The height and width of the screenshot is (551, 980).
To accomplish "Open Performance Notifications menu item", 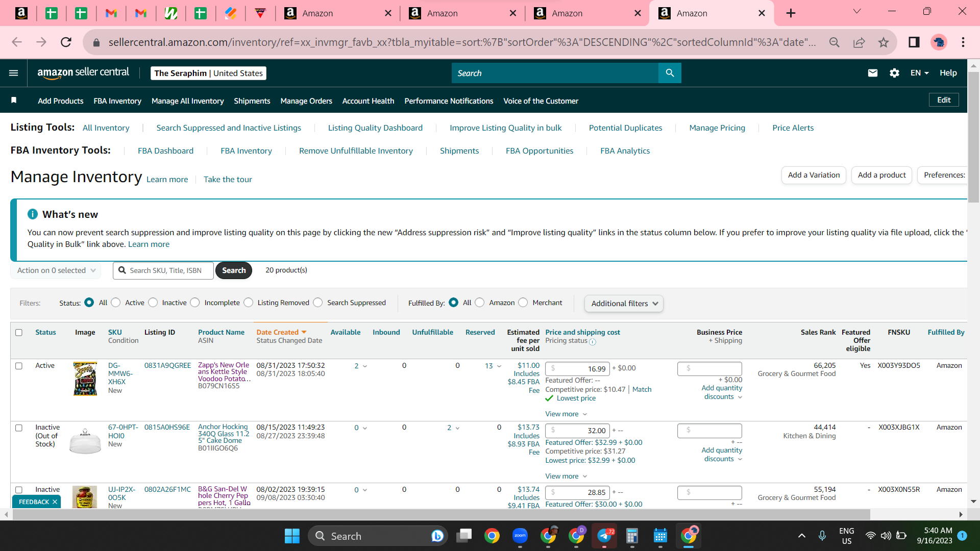I will 449,101.
